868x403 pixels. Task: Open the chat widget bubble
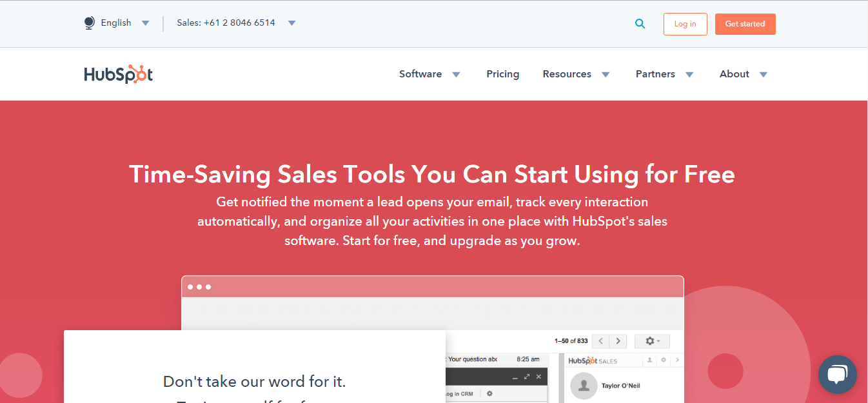837,375
